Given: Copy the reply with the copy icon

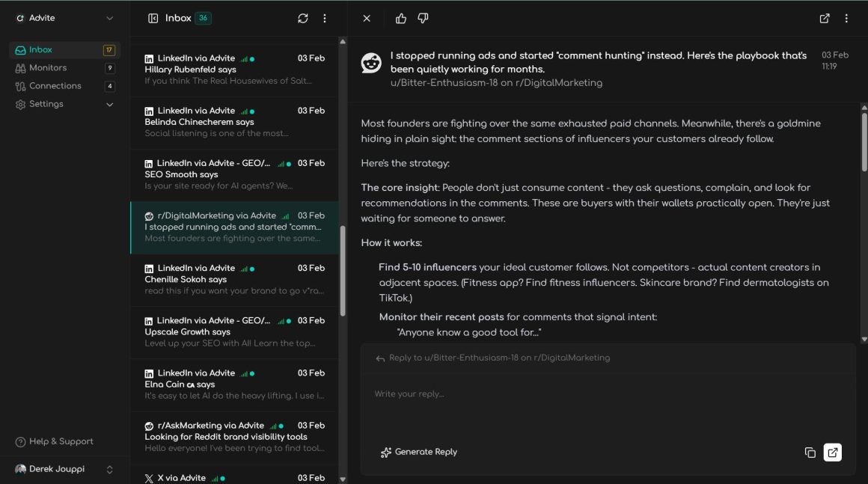Looking at the screenshot, I should tap(810, 452).
